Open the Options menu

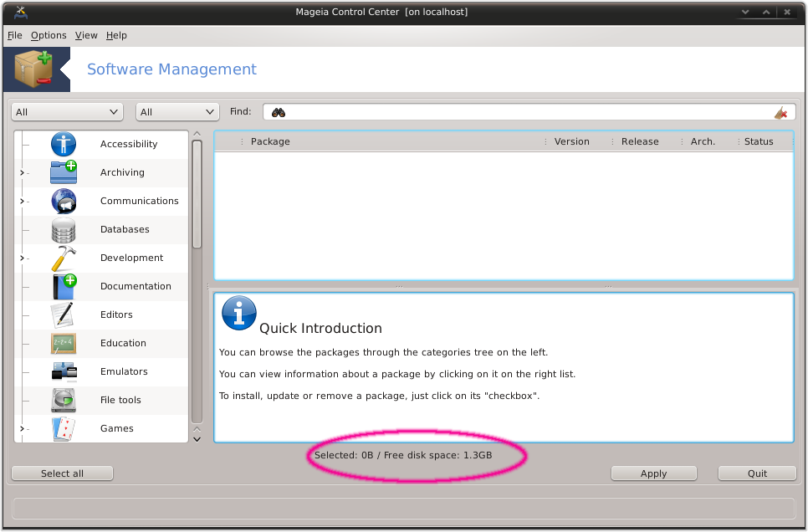click(49, 35)
